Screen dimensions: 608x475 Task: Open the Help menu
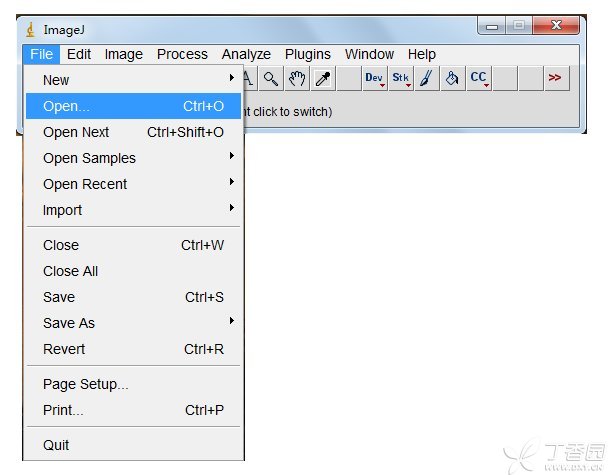[422, 54]
